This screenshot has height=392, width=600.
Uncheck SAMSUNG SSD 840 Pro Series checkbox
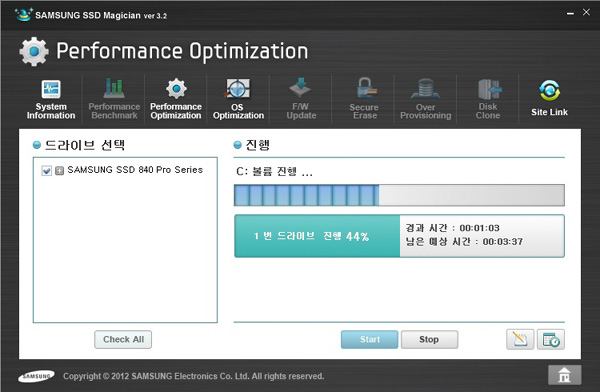(46, 170)
